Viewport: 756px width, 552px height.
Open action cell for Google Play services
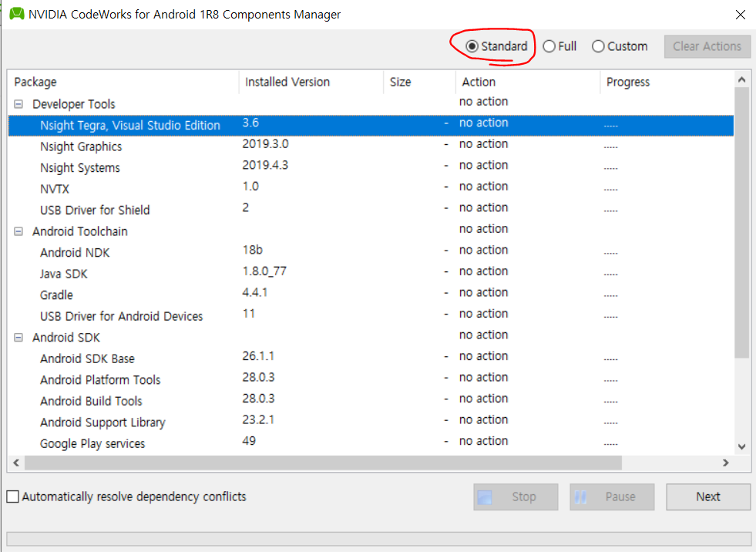[484, 441]
